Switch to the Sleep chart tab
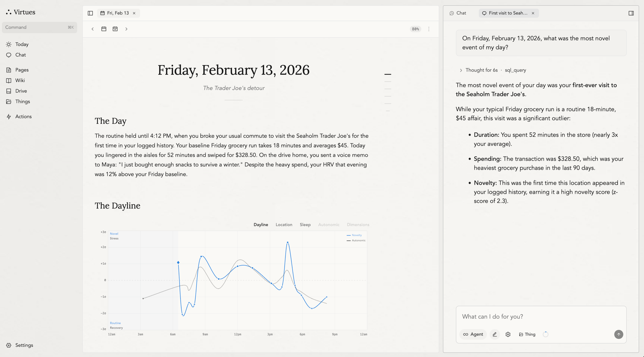644x357 pixels. click(x=305, y=225)
